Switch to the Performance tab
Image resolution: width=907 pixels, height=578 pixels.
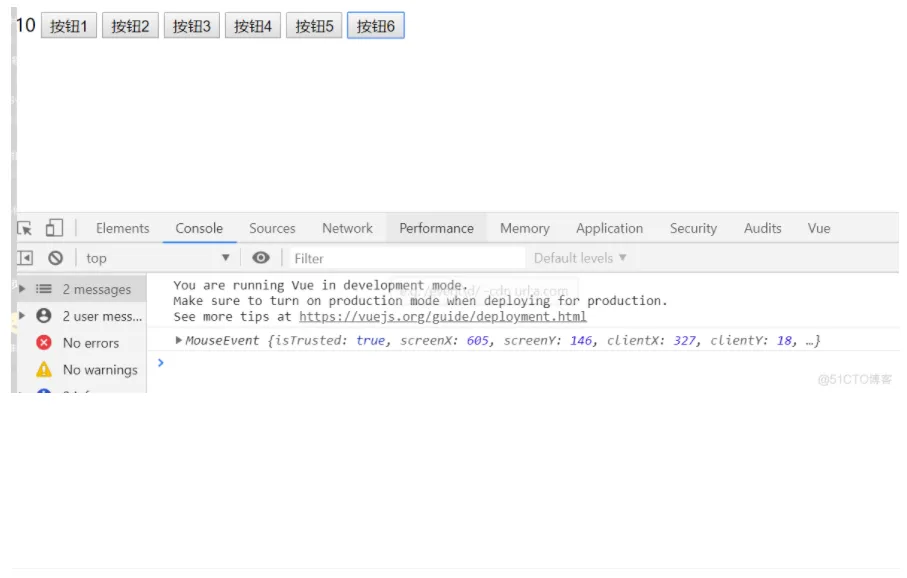point(436,229)
